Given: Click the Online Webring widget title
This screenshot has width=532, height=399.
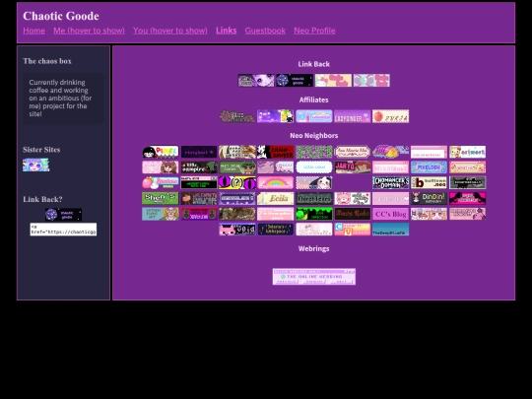Looking at the screenshot, I should tap(314, 277).
